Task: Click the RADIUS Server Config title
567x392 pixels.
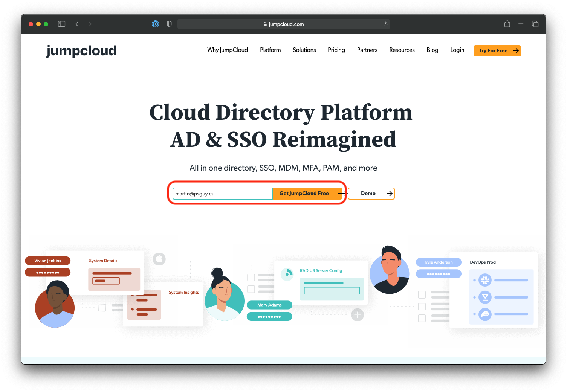Action: 321,270
